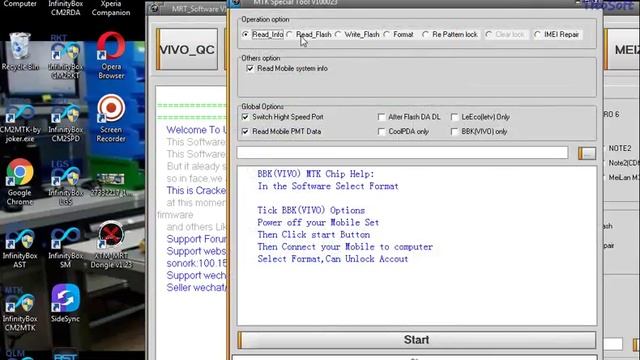The width and height of the screenshot is (640, 360).
Task: Select the Write_Flash operation option
Action: coord(357,35)
